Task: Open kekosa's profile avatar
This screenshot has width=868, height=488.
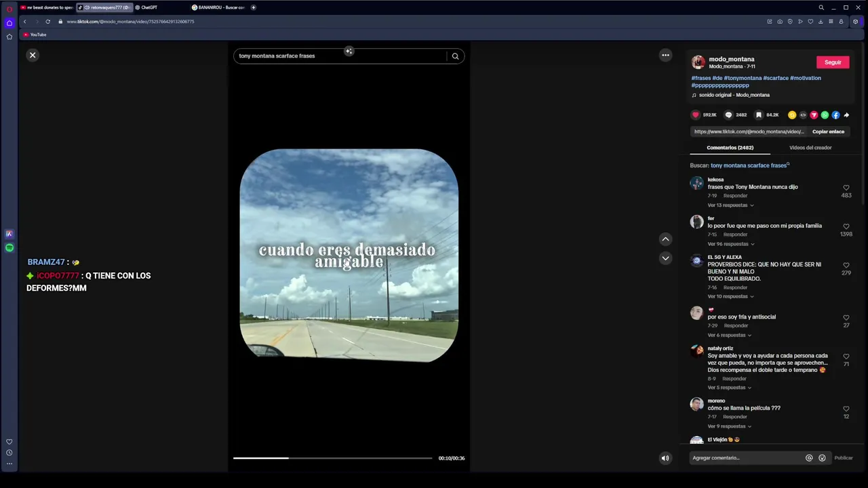Action: [x=696, y=183]
